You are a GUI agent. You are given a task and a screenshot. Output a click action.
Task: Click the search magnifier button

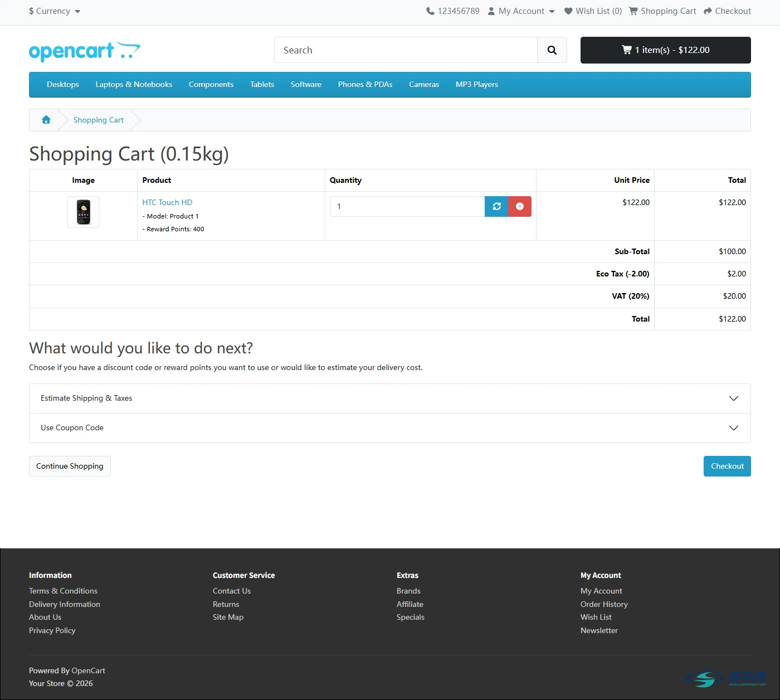552,50
